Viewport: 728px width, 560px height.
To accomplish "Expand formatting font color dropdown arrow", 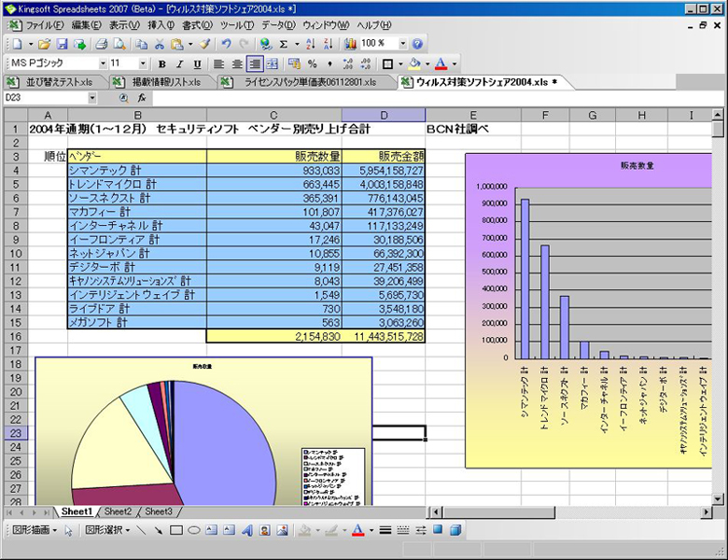I will (455, 64).
